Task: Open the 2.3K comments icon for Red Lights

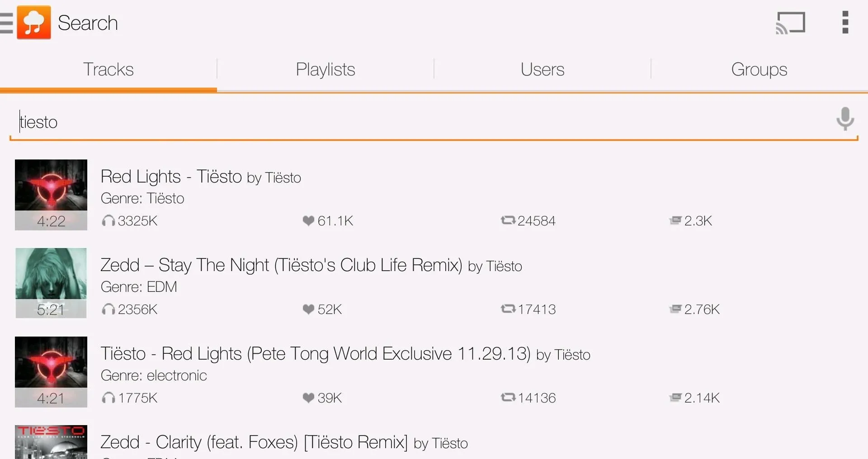Action: (675, 220)
